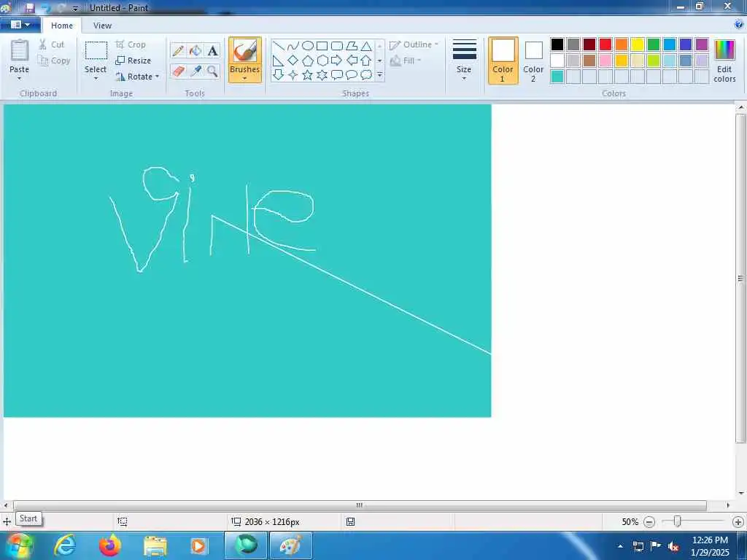Choose the Line shape
Viewport: 747px width, 560px height.
click(279, 46)
